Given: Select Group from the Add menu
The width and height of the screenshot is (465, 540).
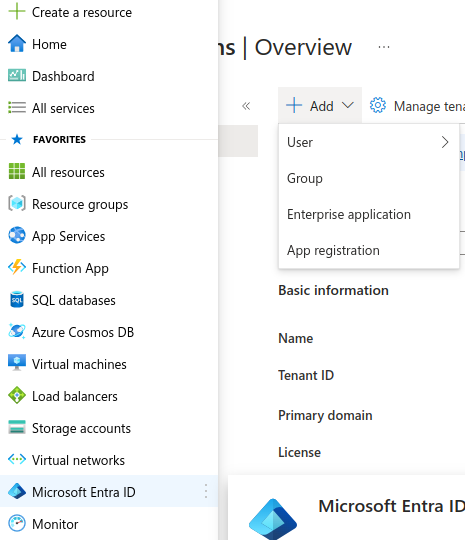Looking at the screenshot, I should (x=369, y=178).
